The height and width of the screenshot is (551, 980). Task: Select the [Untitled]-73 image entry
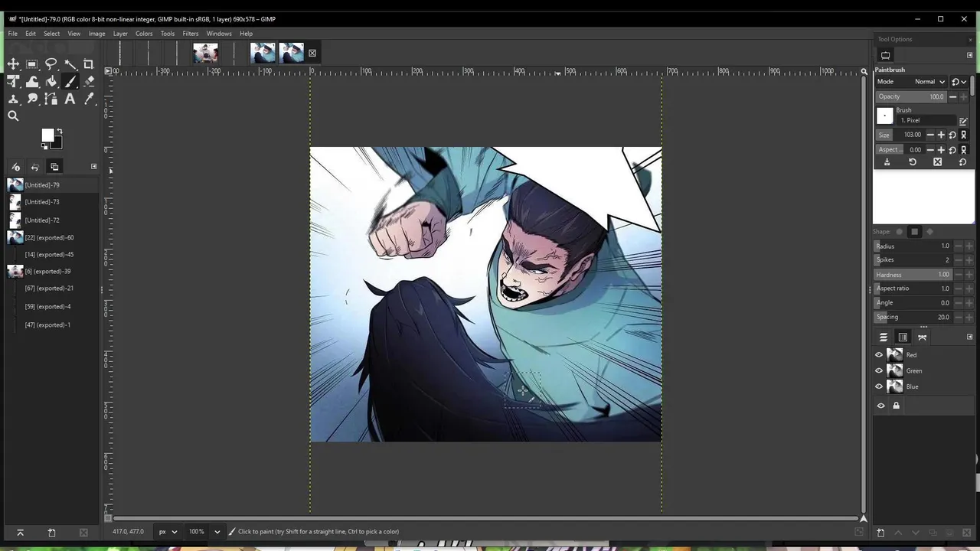(53, 202)
